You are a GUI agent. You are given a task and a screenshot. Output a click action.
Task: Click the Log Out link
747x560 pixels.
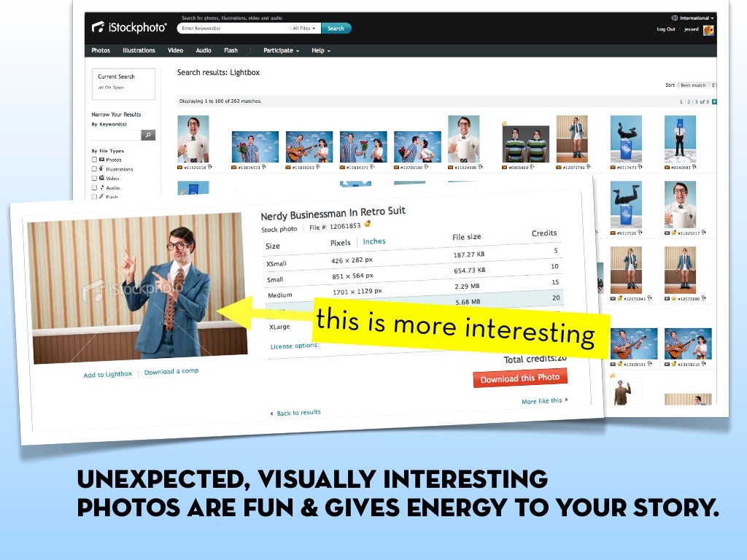coord(666,29)
